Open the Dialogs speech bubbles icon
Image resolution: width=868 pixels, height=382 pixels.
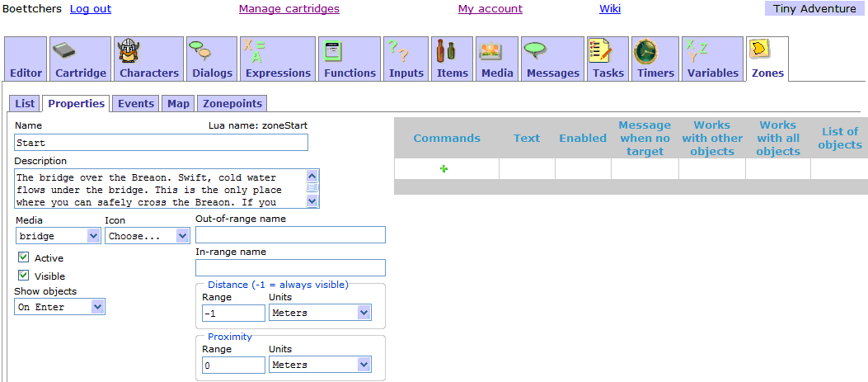(199, 51)
